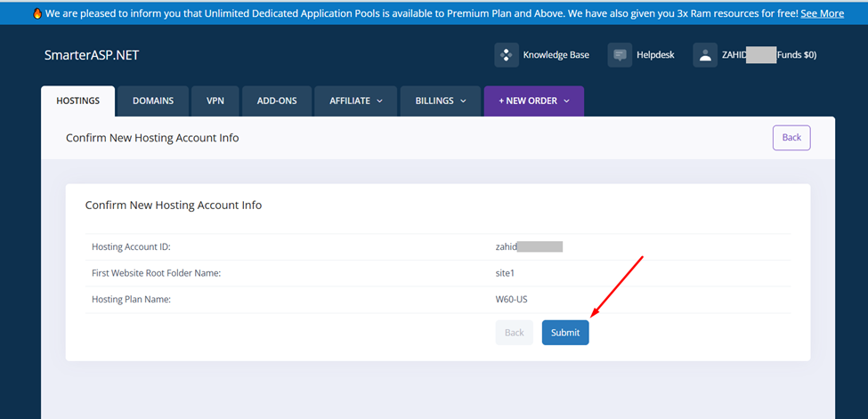Image resolution: width=868 pixels, height=419 pixels.
Task: Expand the AFFILIATE dropdown menu
Action: pos(356,101)
